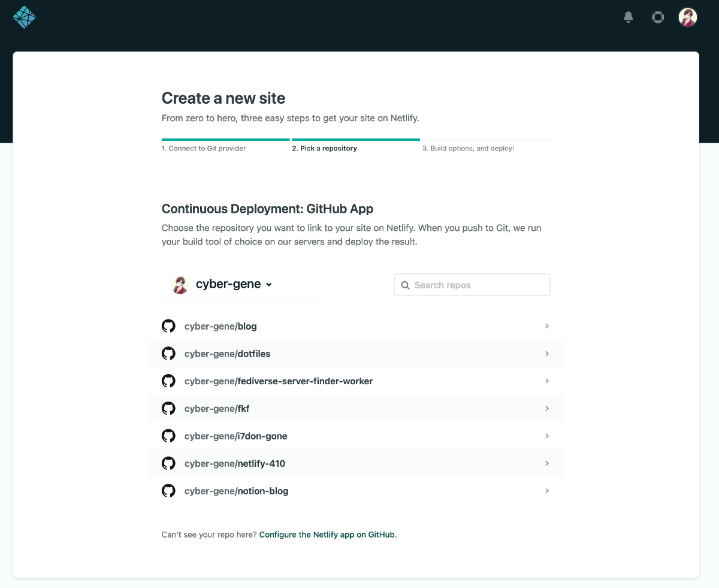Image resolution: width=719 pixels, height=588 pixels.
Task: Open step 3, Build options and deploy
Action: click(468, 148)
